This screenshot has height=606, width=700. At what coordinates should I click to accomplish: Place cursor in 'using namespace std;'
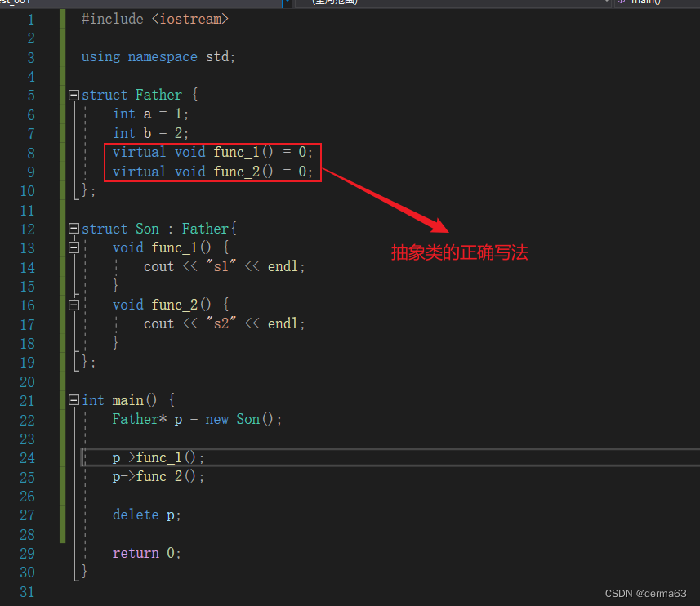pos(158,56)
